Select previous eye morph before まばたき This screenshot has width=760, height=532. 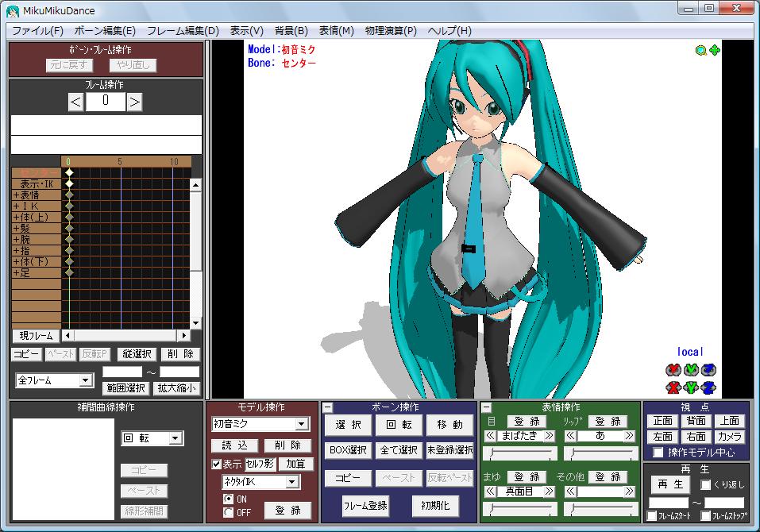[x=490, y=436]
